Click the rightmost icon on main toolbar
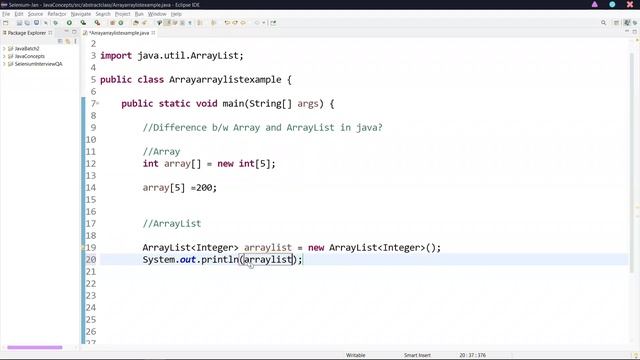 tap(273, 23)
